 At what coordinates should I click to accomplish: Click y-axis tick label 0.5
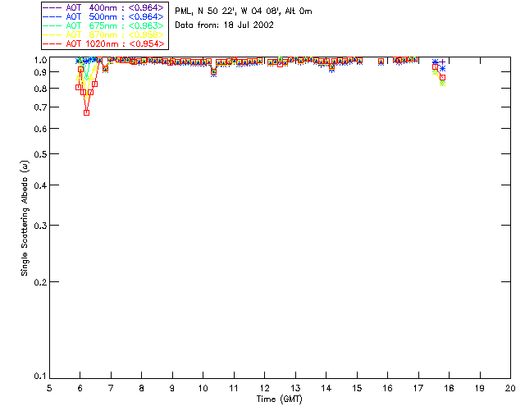pyautogui.click(x=40, y=154)
